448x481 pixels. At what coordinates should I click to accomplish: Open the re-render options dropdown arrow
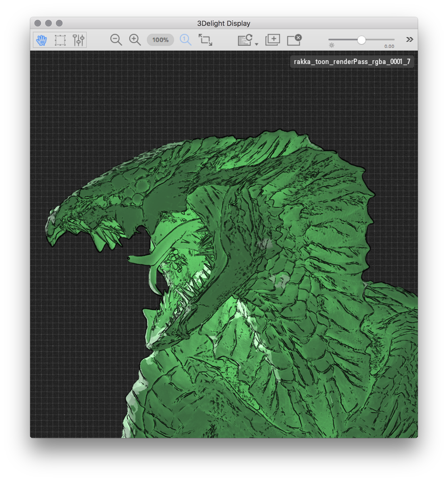point(257,44)
